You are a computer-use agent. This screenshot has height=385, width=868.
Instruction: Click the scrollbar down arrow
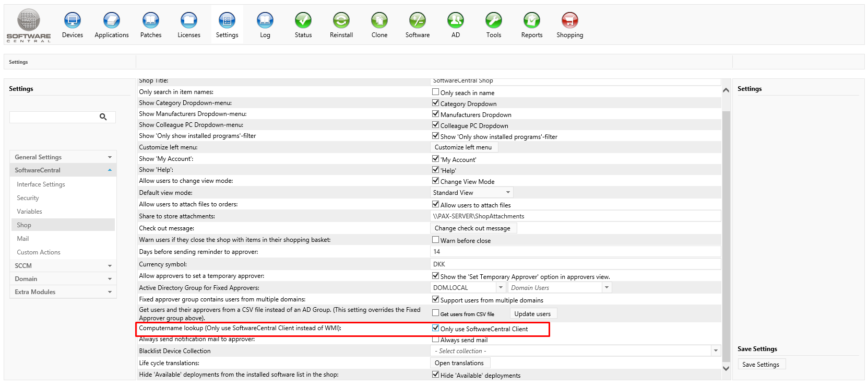tap(726, 368)
